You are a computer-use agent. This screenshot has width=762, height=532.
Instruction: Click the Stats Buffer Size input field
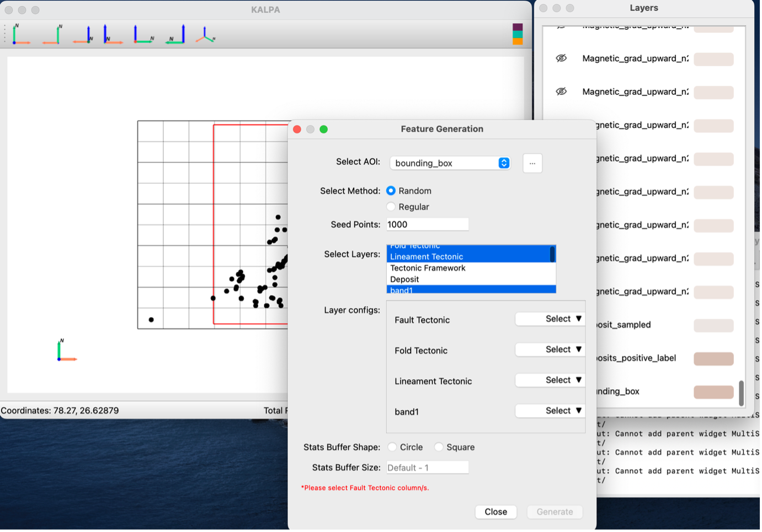point(427,467)
